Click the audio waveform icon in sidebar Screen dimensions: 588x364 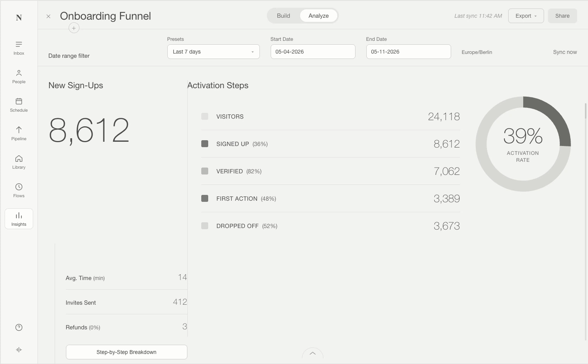tap(19, 350)
